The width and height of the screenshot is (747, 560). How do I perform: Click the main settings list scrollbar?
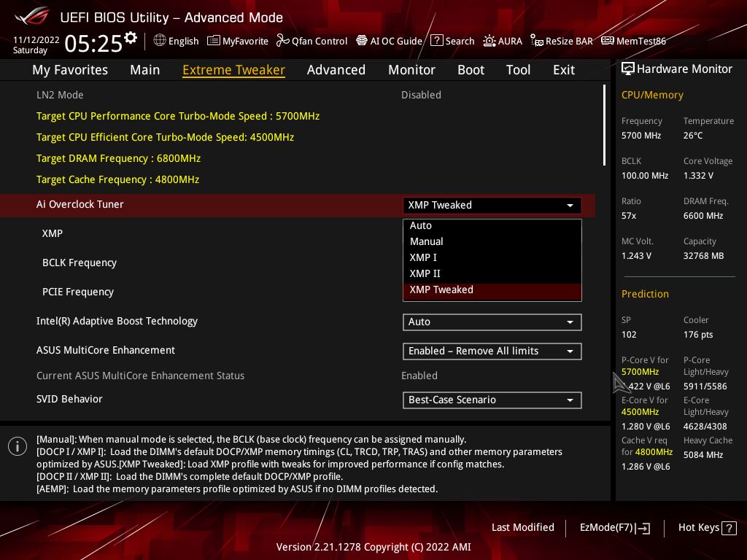605,125
